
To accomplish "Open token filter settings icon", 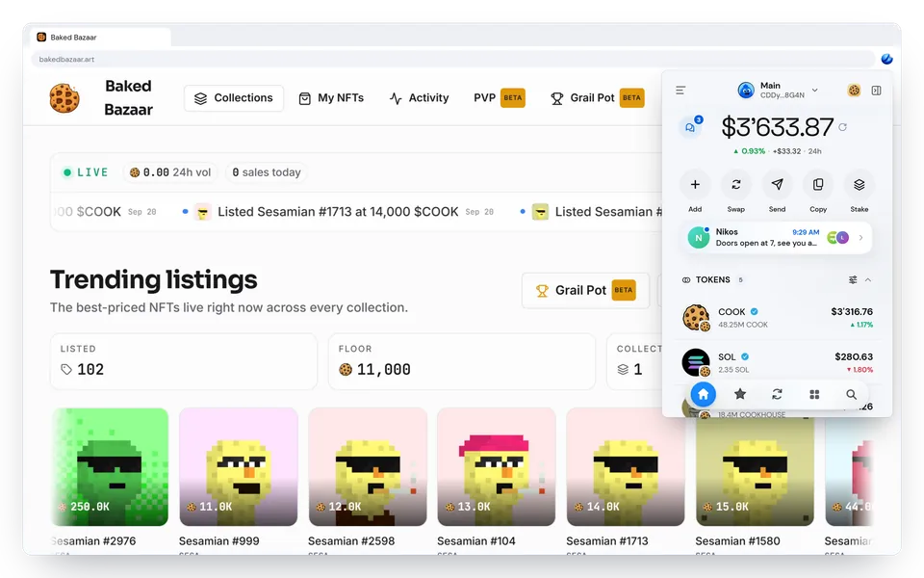I will (853, 279).
